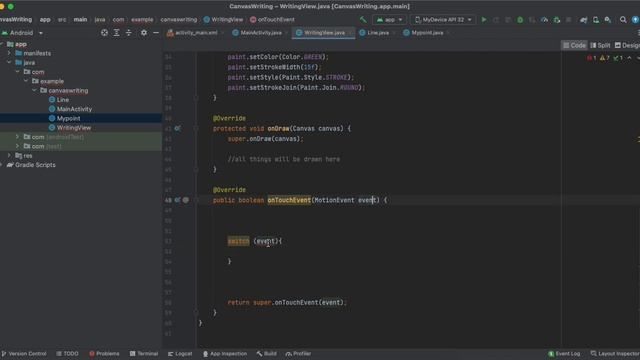
Task: Open the TODO tool window
Action: [x=67, y=353]
